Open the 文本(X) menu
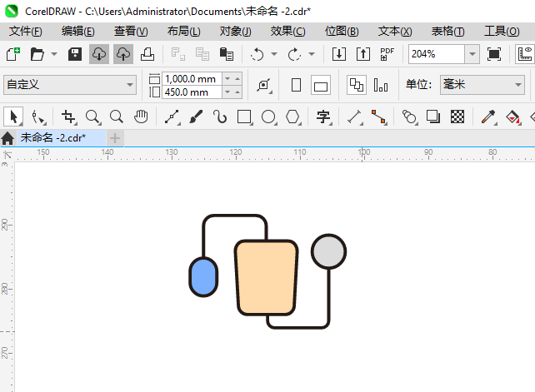The height and width of the screenshot is (392, 535). pos(395,32)
